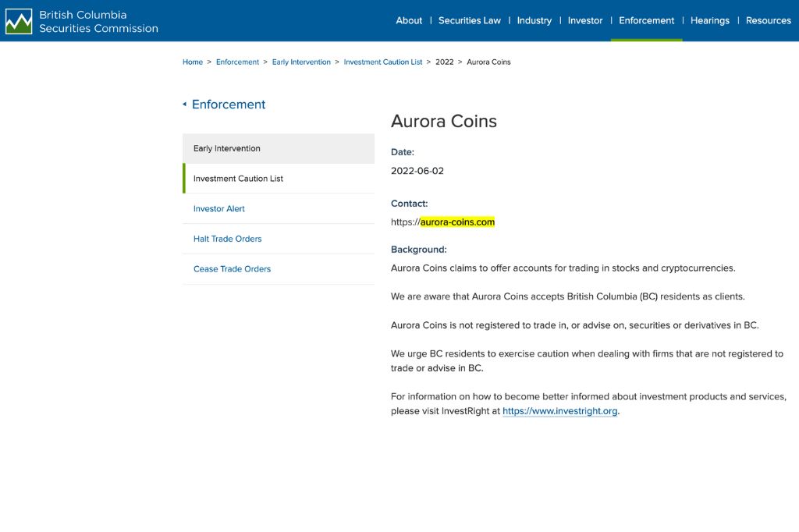Open the Securities Law menu
Viewport: 799px width, 532px height.
469,21
